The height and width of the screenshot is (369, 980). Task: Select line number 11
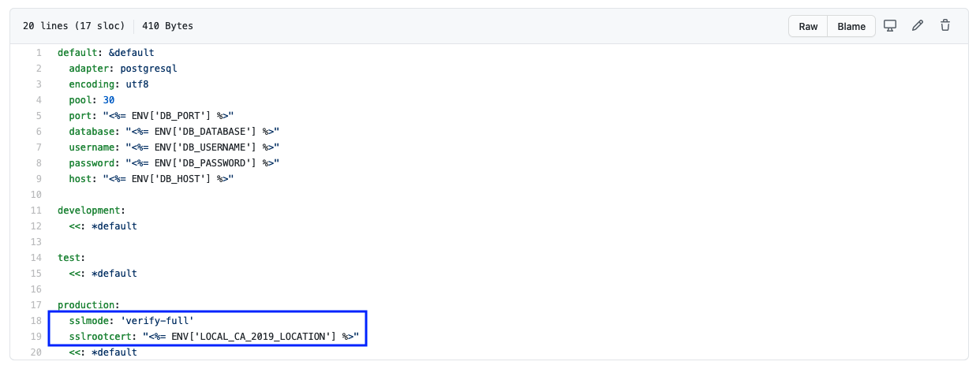tap(36, 211)
